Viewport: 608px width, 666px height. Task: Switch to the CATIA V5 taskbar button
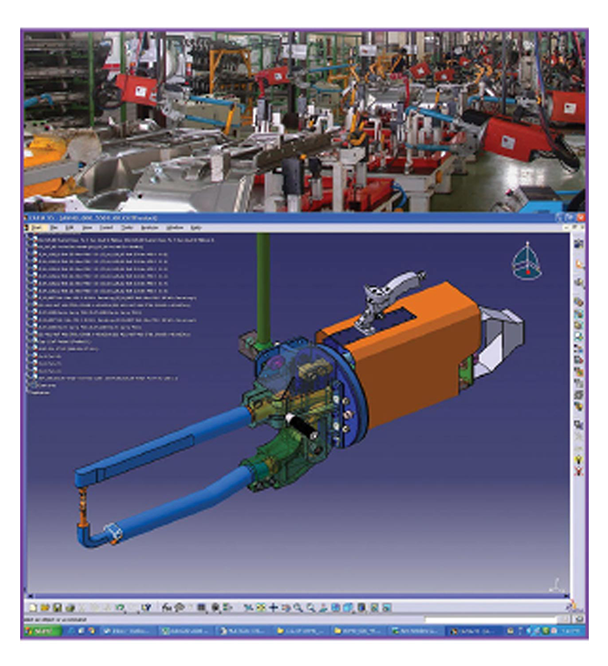[x=474, y=631]
